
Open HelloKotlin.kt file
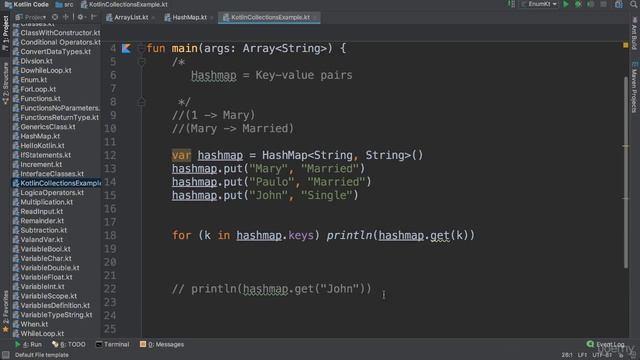(38, 145)
